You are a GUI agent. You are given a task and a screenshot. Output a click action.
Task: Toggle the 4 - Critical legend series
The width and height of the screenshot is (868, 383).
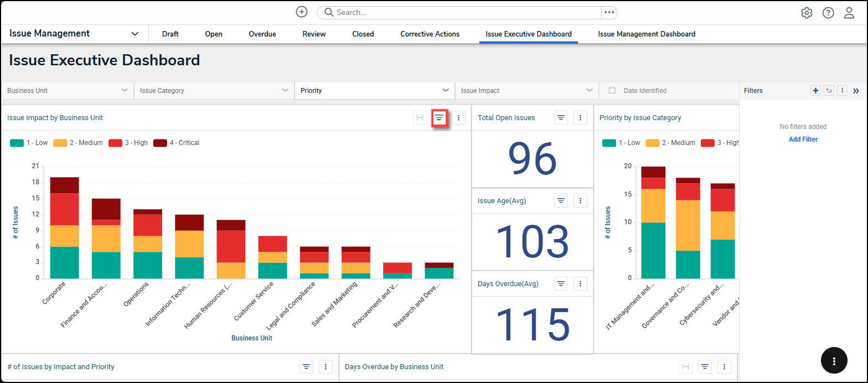177,143
